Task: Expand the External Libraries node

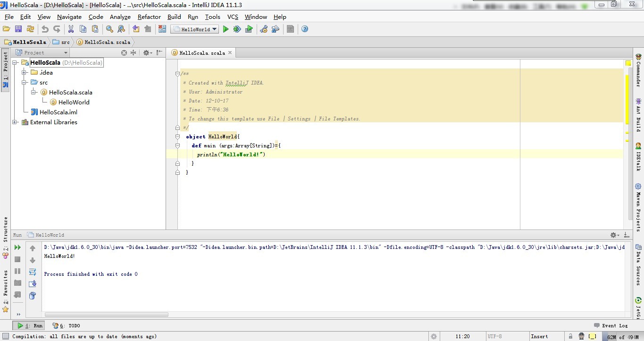Action: [15, 122]
